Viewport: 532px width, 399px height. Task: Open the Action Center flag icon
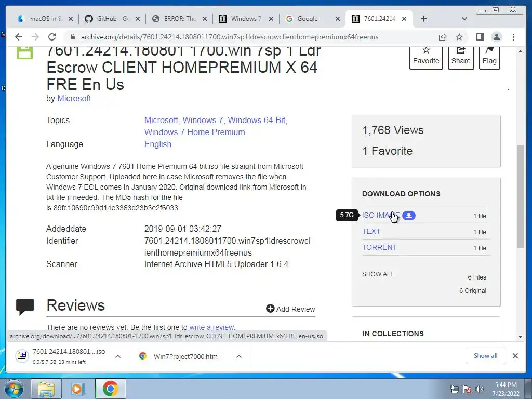[x=467, y=389]
